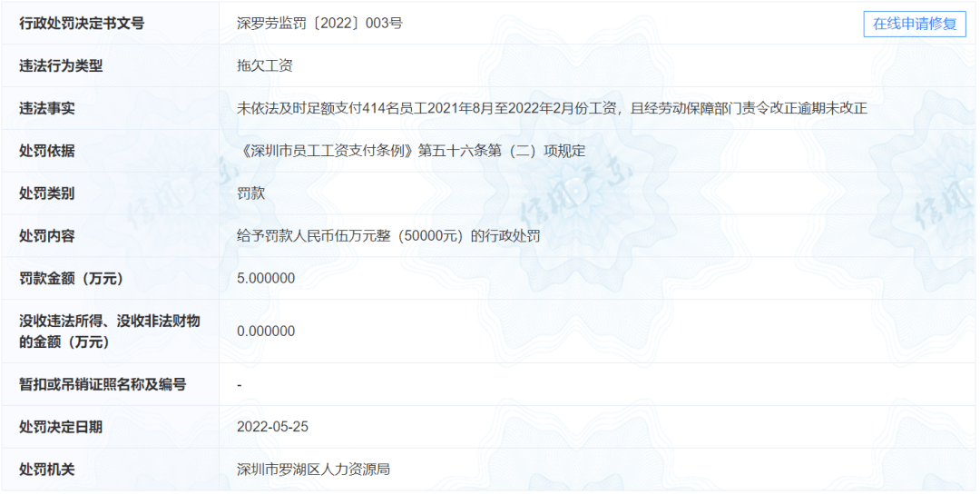Viewport: 980px width, 495px height.
Task: Click the 违法事实 label
Action: pyautogui.click(x=47, y=108)
